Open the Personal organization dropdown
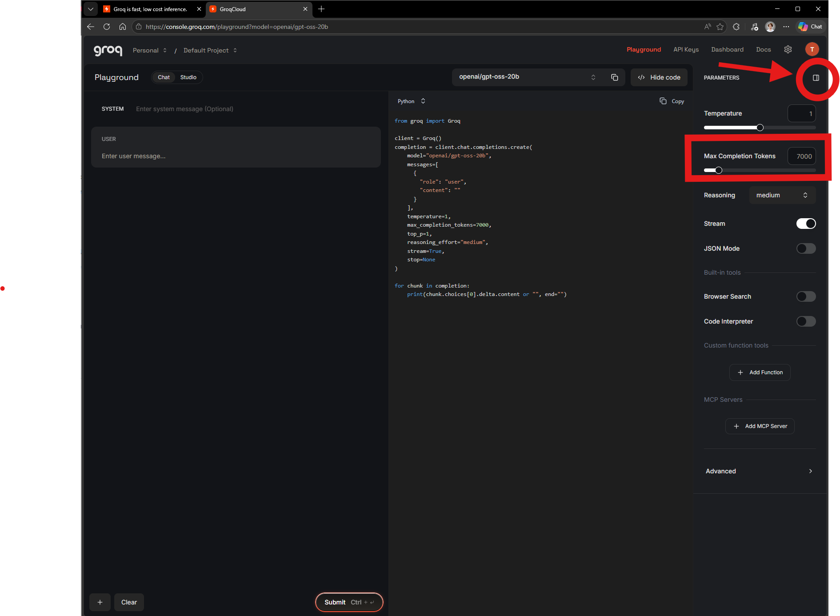Image resolution: width=840 pixels, height=616 pixels. click(150, 50)
